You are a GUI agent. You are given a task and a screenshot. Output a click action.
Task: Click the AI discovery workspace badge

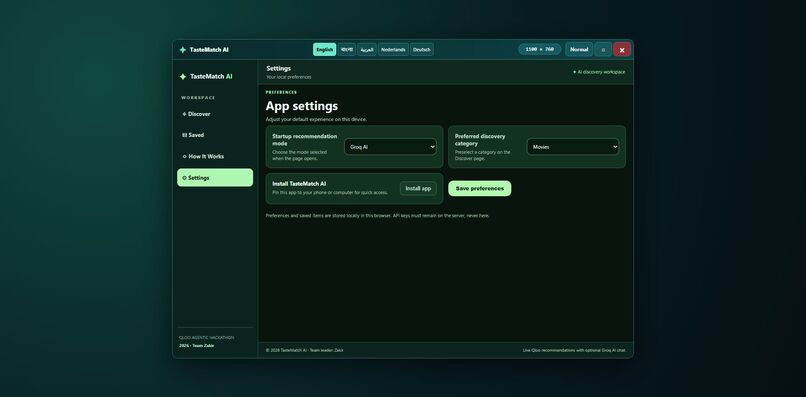599,72
